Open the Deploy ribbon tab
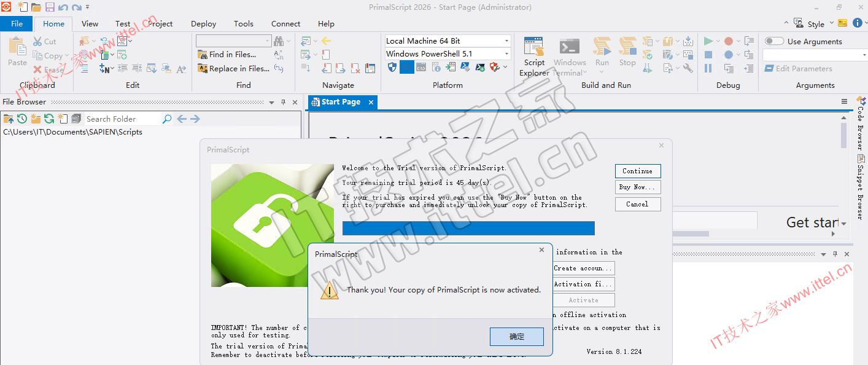This screenshot has height=365, width=868. 203,24
